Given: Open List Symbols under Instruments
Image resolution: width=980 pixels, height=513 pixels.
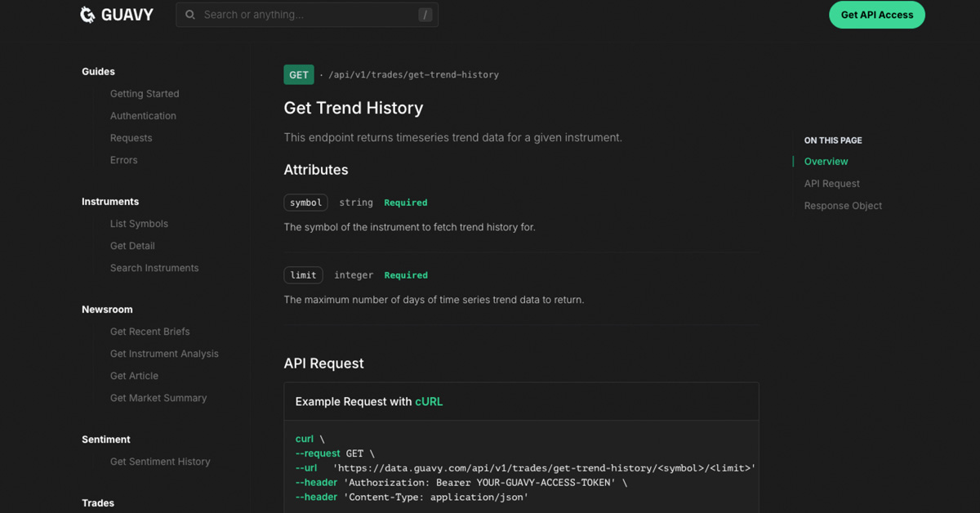Looking at the screenshot, I should pos(139,224).
